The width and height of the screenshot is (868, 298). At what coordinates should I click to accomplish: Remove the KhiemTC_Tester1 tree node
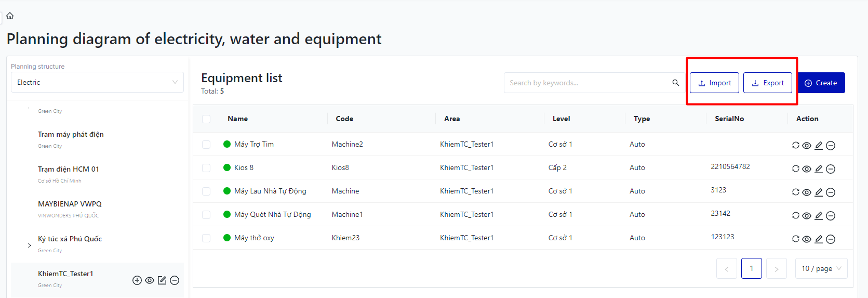click(175, 280)
